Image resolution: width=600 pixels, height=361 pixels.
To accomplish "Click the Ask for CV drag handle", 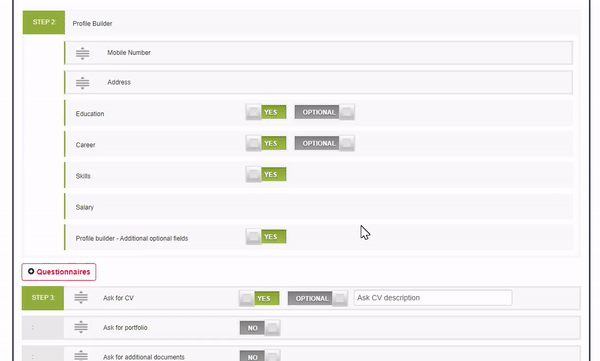I will 81,297.
